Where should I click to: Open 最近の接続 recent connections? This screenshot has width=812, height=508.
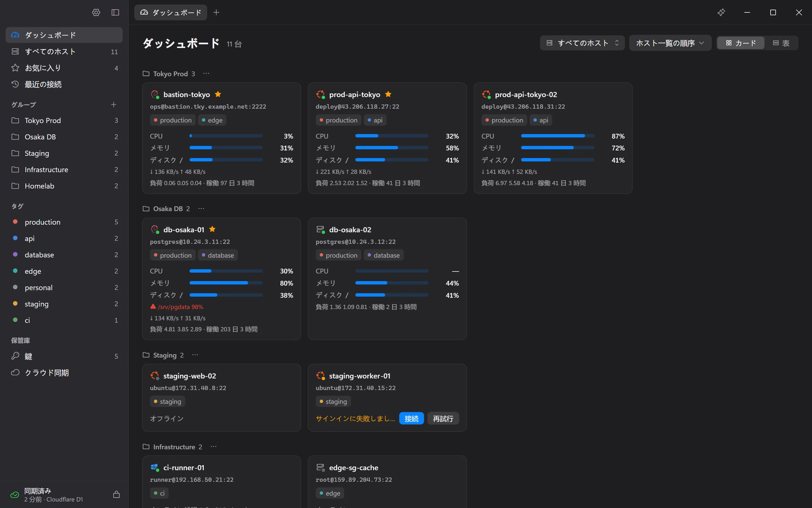[x=64, y=84]
